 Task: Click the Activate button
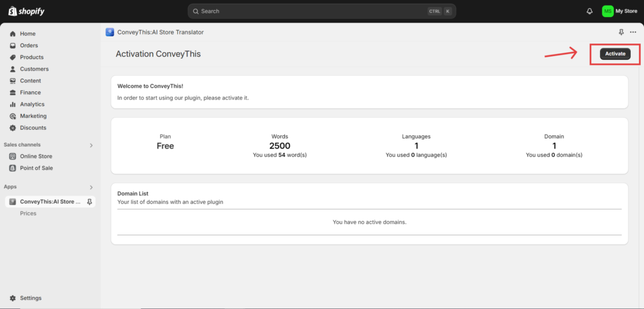click(x=615, y=54)
